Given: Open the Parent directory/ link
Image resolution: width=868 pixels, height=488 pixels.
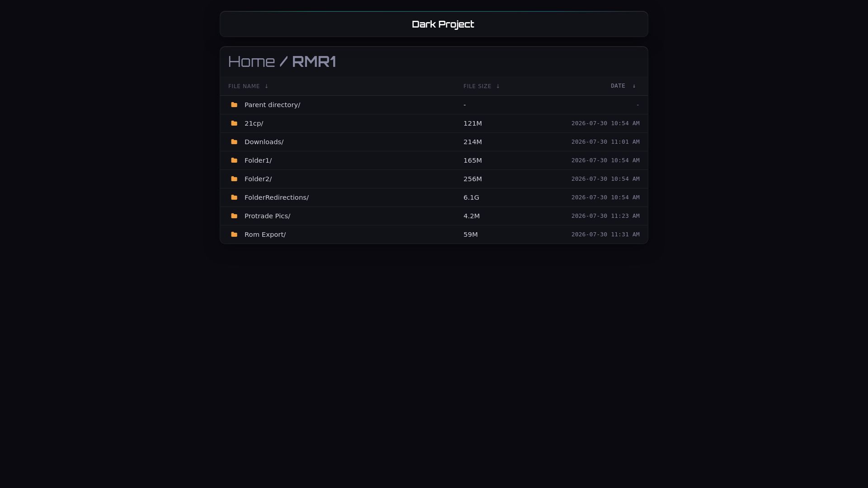Looking at the screenshot, I should (272, 105).
